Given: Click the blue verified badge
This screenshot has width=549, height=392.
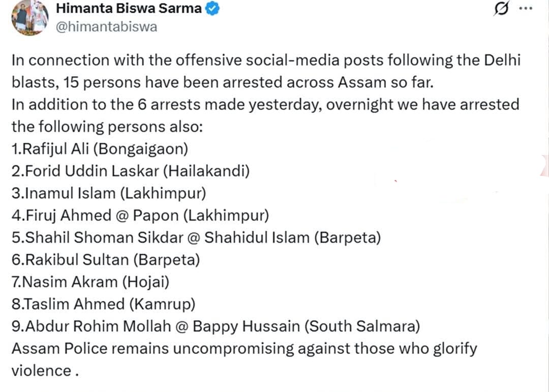Looking at the screenshot, I should 212,10.
